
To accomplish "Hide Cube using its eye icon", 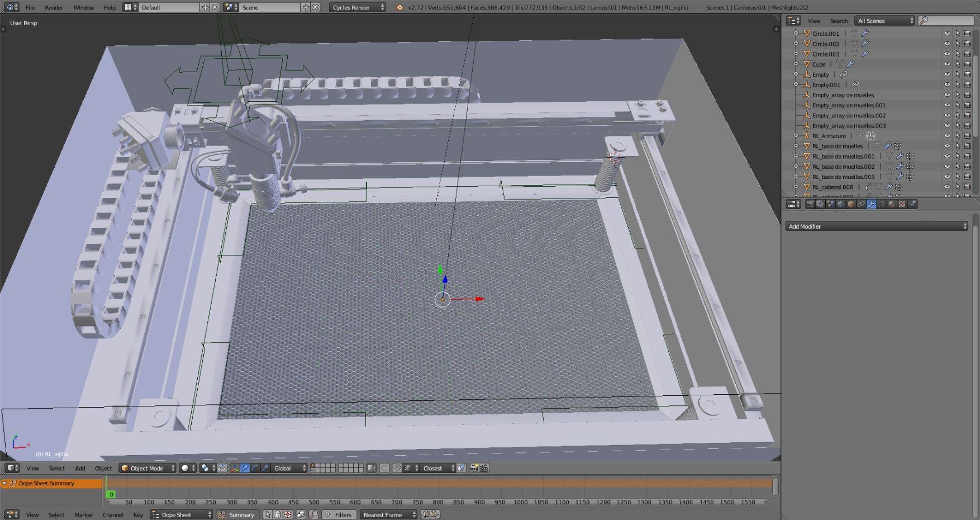I will click(947, 64).
